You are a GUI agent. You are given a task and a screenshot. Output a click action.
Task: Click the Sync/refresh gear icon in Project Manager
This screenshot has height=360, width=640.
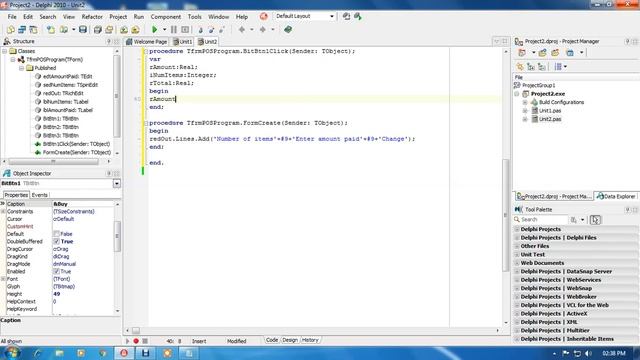(x=520, y=67)
